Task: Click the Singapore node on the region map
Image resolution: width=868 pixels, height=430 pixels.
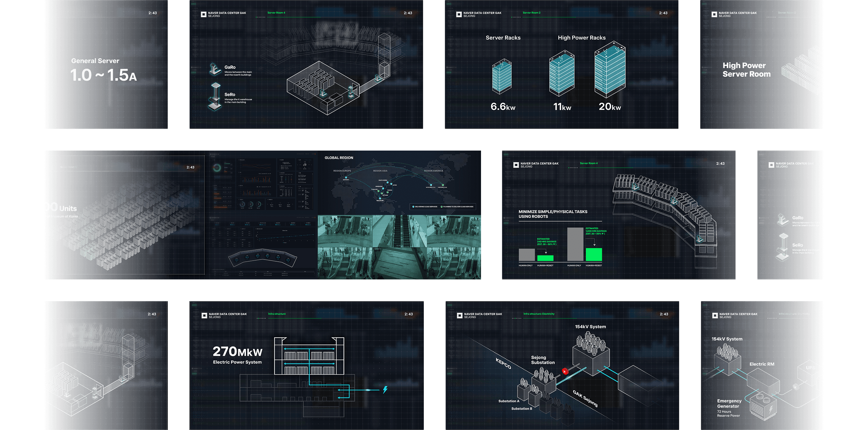Action: pyautogui.click(x=380, y=198)
